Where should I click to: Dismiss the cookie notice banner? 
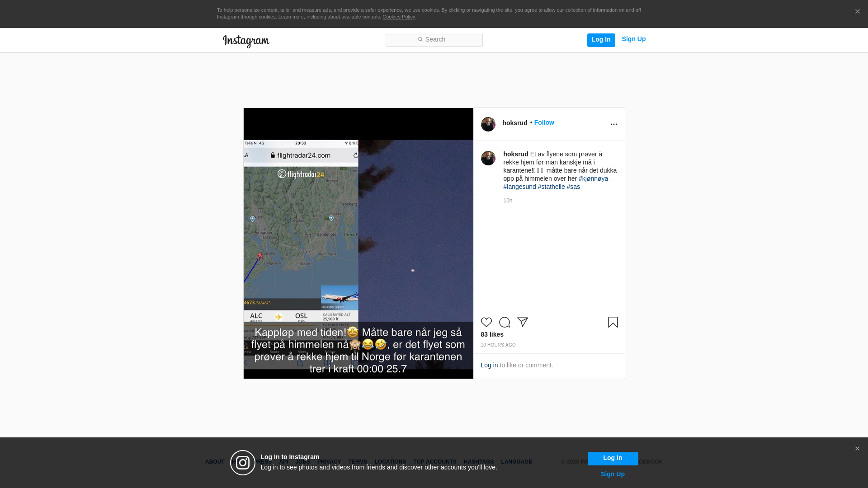tap(857, 12)
